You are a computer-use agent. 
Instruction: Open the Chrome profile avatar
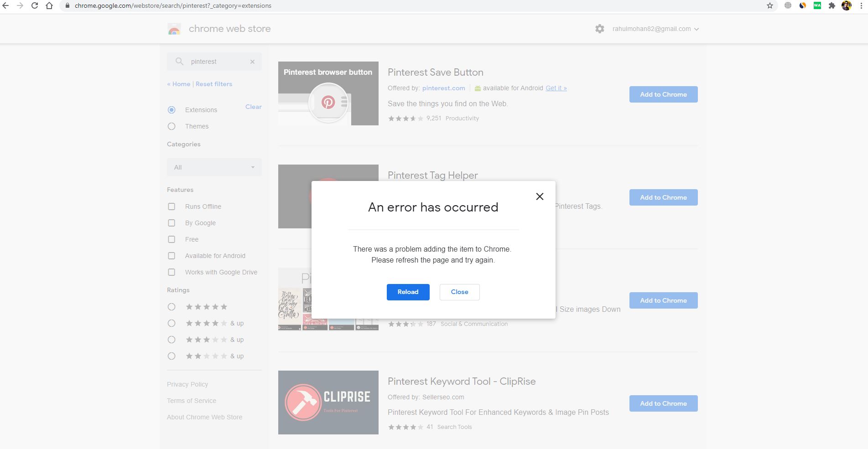pyautogui.click(x=847, y=5)
